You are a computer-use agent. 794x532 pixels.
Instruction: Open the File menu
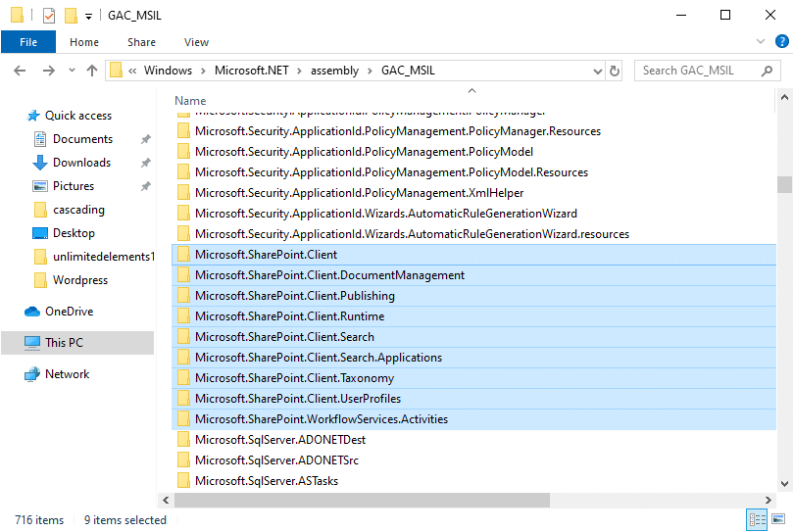click(28, 42)
